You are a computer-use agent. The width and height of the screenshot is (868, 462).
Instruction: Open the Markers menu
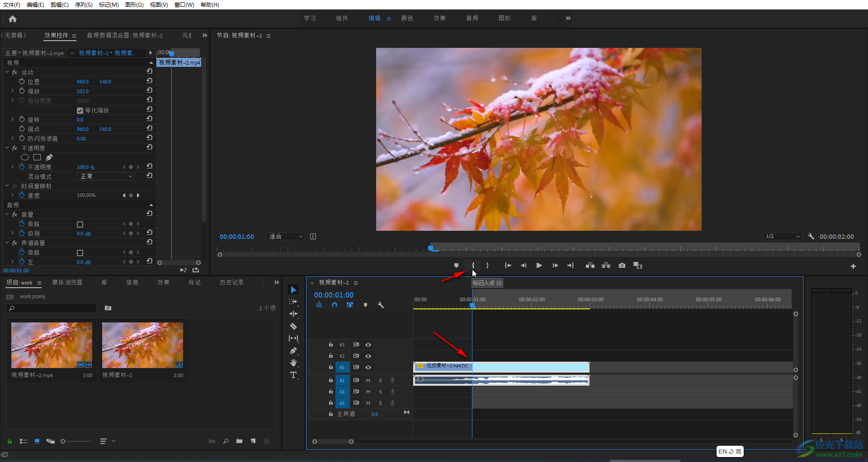coord(108,5)
